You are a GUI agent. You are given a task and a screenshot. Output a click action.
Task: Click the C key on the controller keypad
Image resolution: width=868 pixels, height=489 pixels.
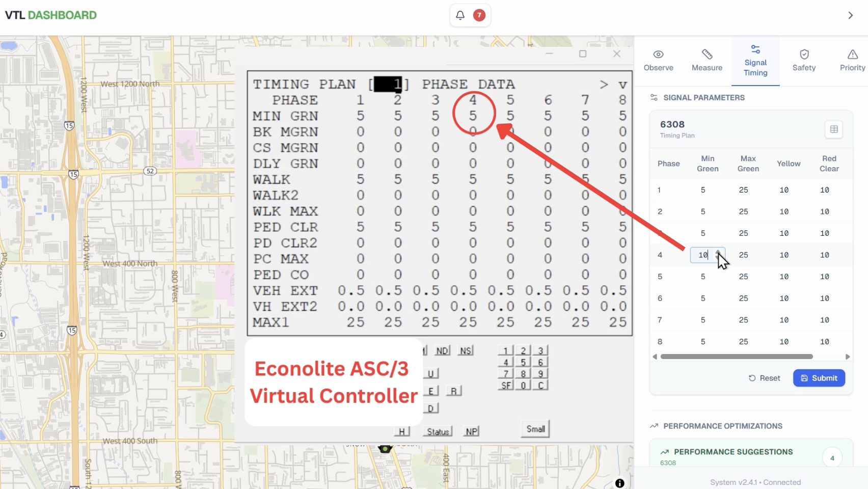pos(541,385)
